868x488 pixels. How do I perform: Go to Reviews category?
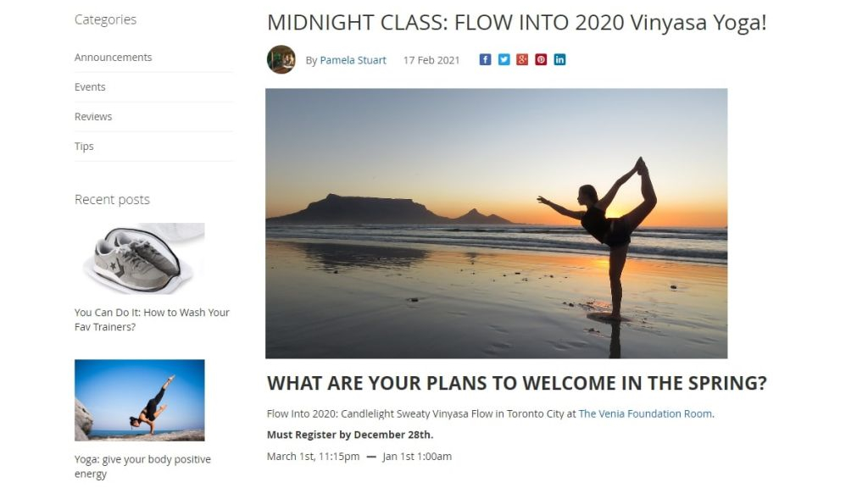pos(93,117)
